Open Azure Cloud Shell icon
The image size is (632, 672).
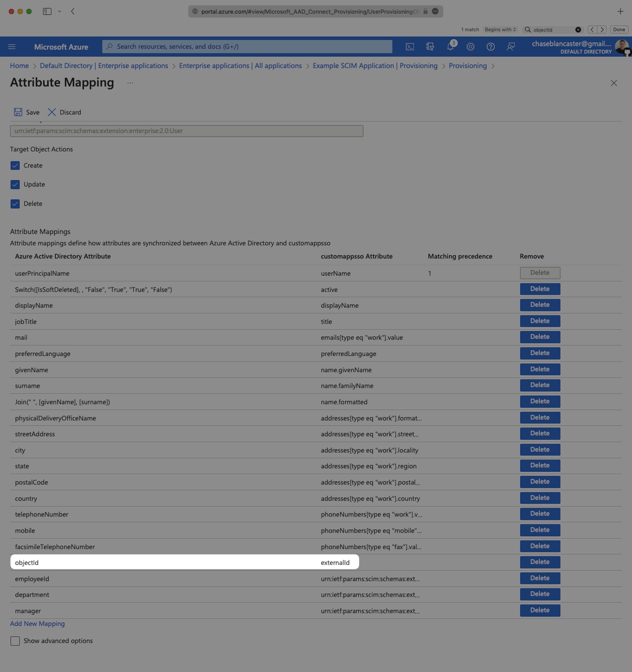click(410, 47)
